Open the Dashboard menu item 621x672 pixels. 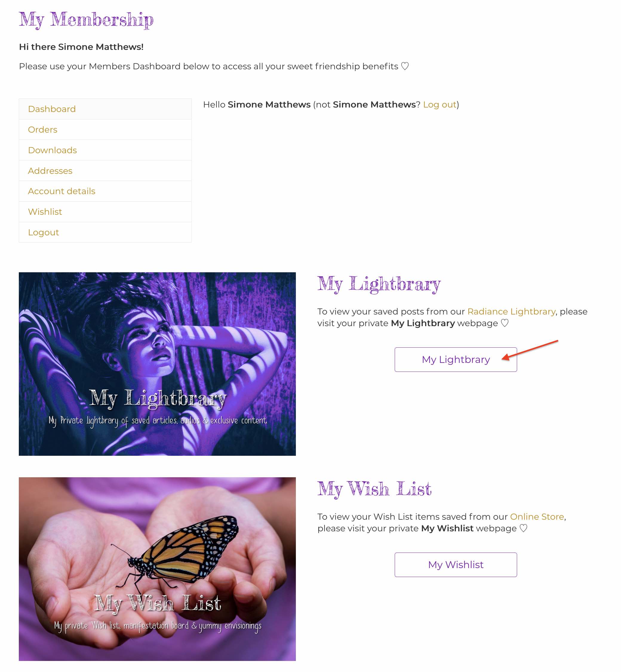105,109
